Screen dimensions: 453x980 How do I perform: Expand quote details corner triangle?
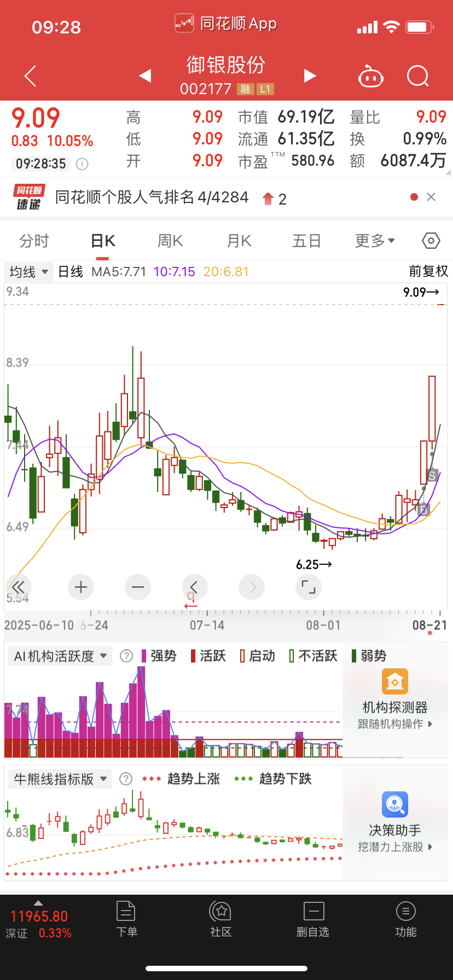[x=448, y=172]
